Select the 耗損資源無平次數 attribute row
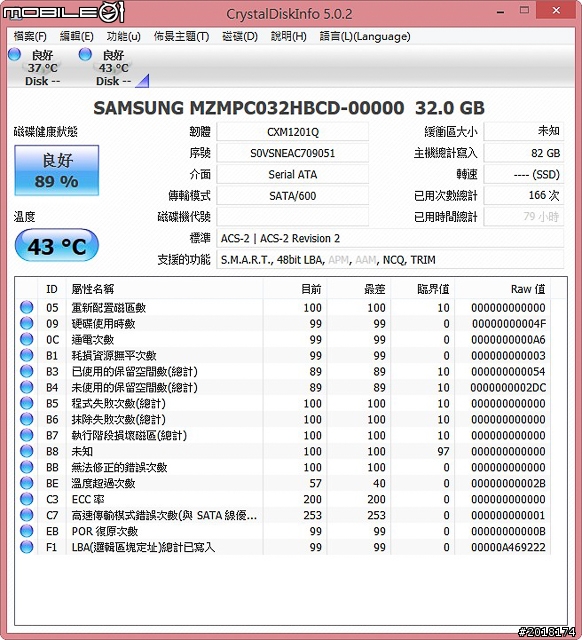This screenshot has height=640, width=582. [x=283, y=355]
